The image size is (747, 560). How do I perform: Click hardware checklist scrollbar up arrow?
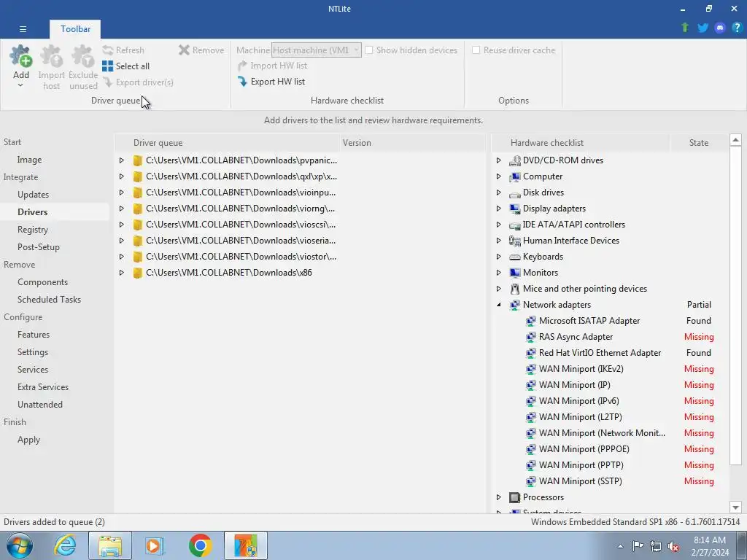click(735, 140)
